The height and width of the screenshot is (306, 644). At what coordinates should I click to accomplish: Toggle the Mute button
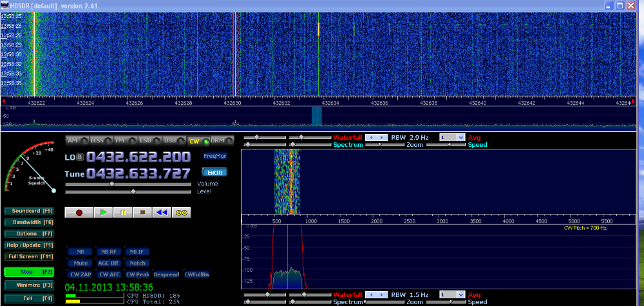pos(80,263)
